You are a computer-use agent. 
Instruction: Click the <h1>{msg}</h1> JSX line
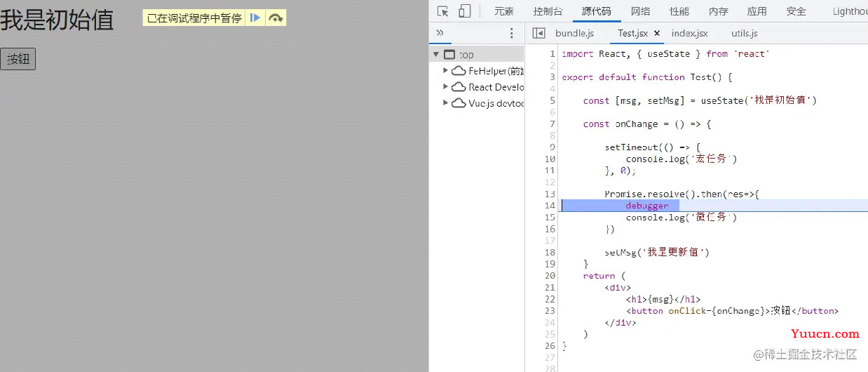click(x=663, y=299)
